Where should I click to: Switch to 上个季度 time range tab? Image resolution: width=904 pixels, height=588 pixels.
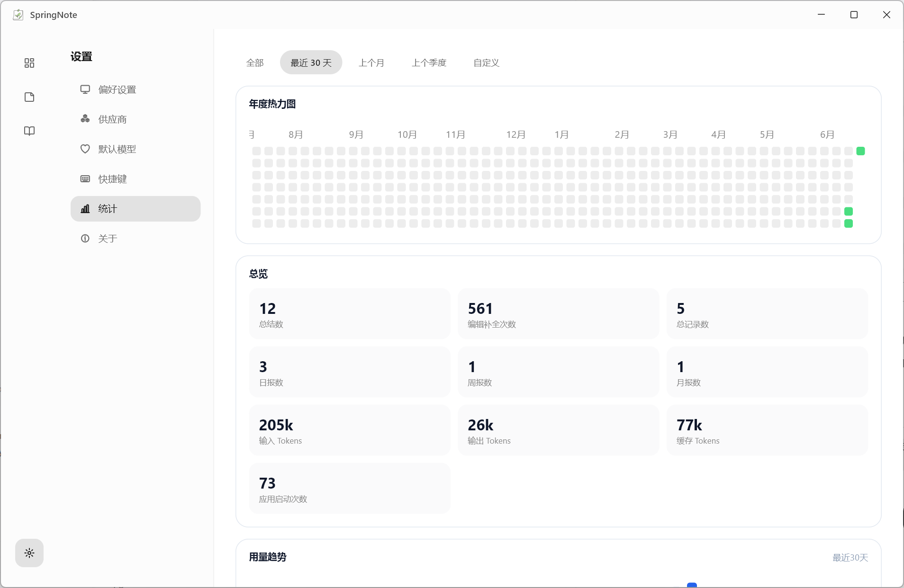[x=429, y=62]
